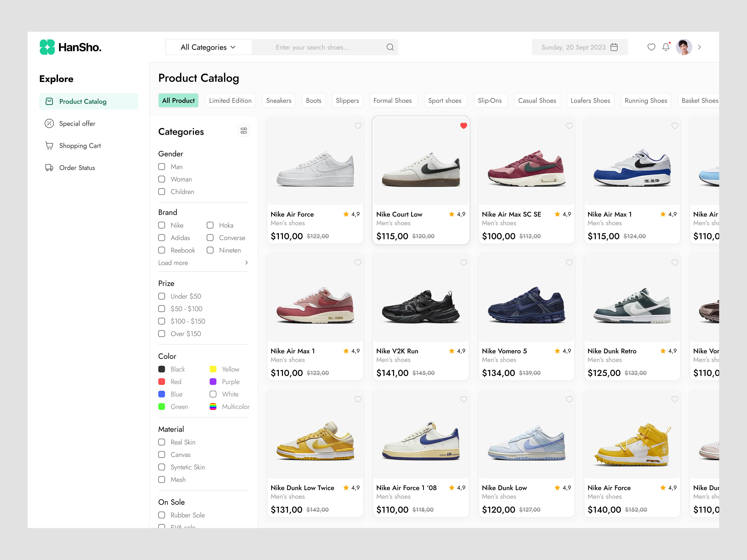This screenshot has width=747, height=560.
Task: Open the HanSho logo icon
Action: point(47,47)
